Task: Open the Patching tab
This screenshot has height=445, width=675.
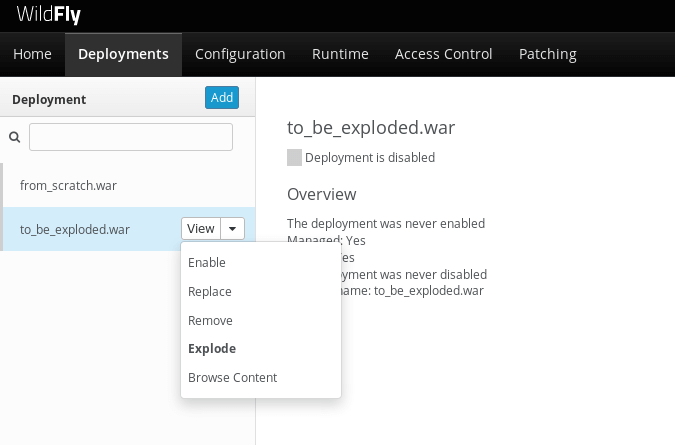Action: coord(548,54)
